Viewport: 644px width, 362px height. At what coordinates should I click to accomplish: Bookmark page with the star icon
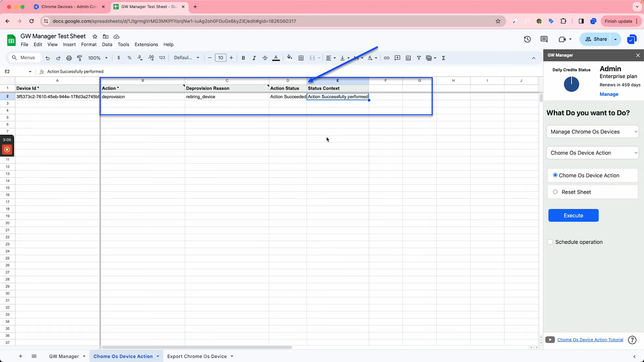(498, 21)
